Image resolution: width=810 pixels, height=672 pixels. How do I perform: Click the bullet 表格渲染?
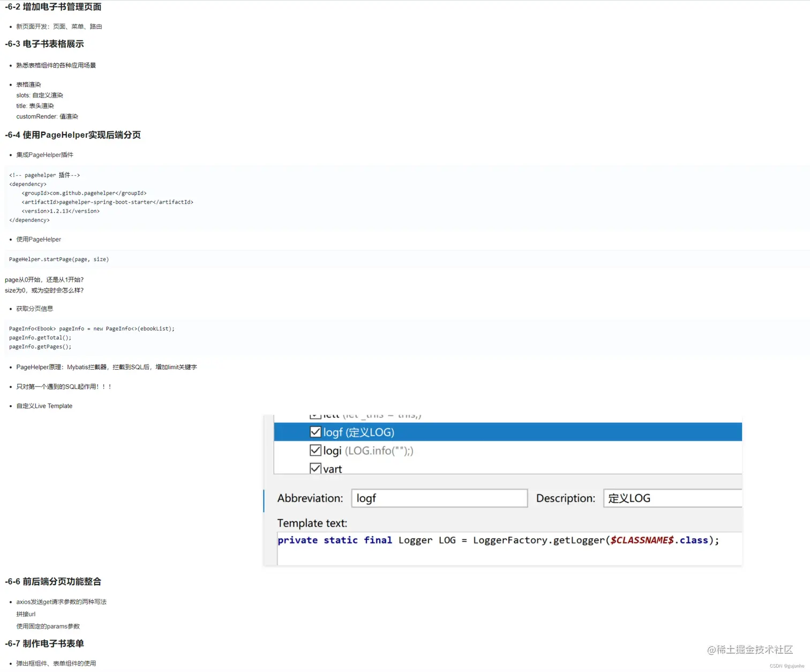click(28, 85)
